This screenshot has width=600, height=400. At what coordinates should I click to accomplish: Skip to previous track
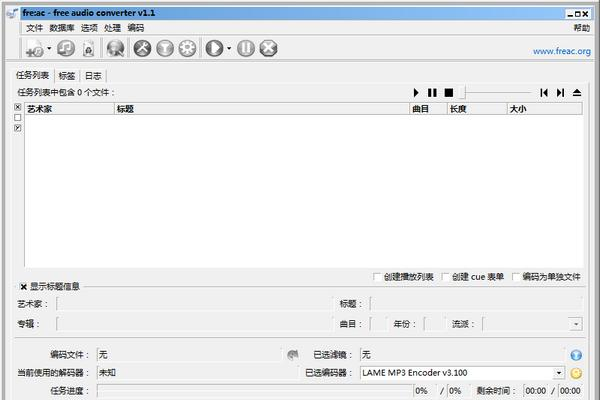(544, 93)
